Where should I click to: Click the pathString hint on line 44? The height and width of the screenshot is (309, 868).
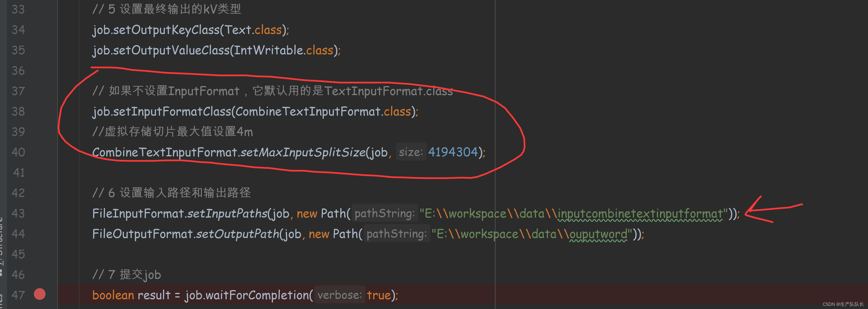397,234
